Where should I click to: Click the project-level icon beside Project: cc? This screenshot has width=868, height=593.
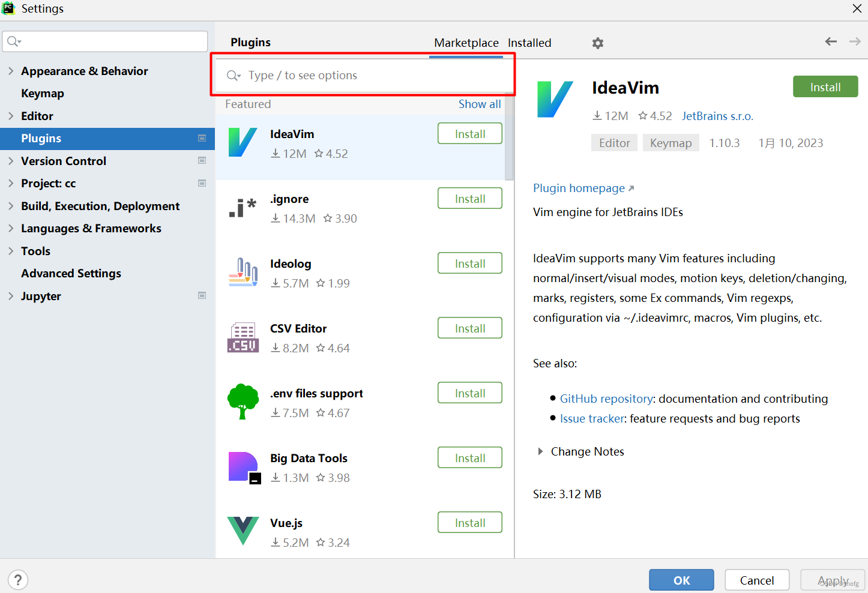tap(202, 183)
